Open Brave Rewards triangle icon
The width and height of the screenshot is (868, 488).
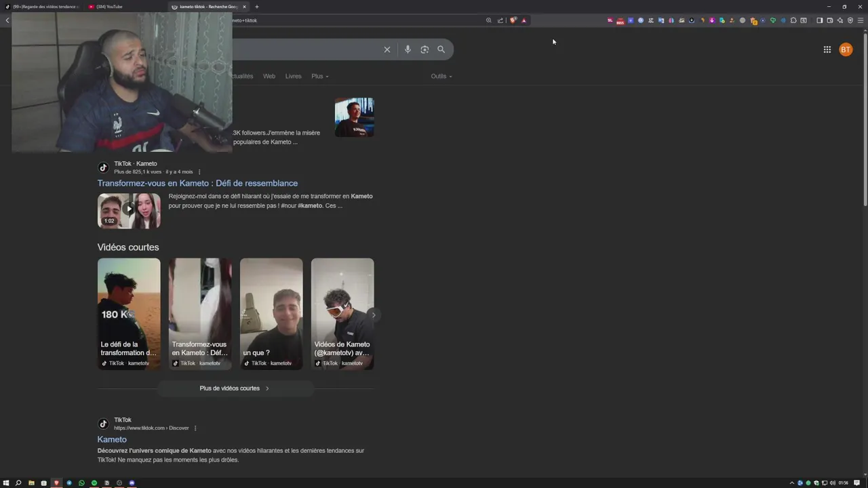[524, 20]
